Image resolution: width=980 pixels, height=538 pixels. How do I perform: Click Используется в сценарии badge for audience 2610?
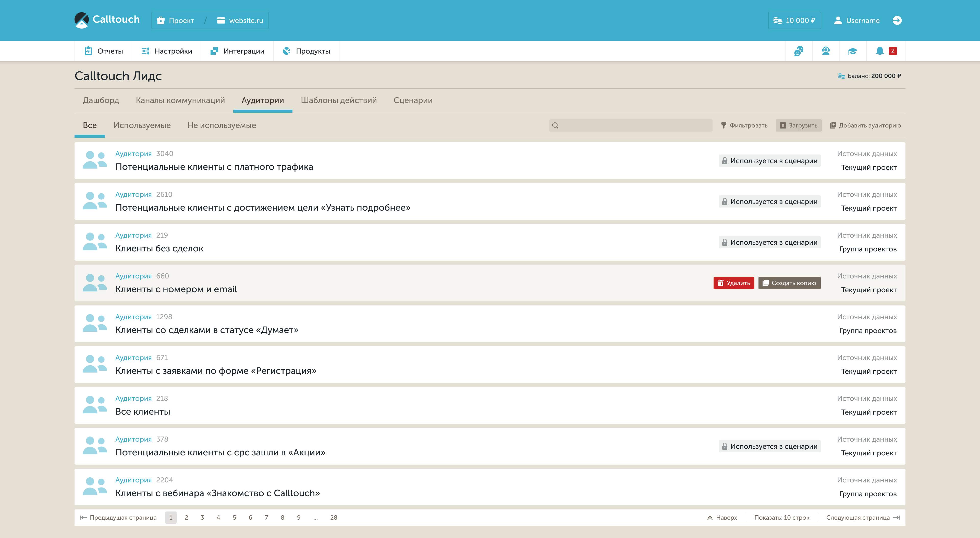point(770,201)
